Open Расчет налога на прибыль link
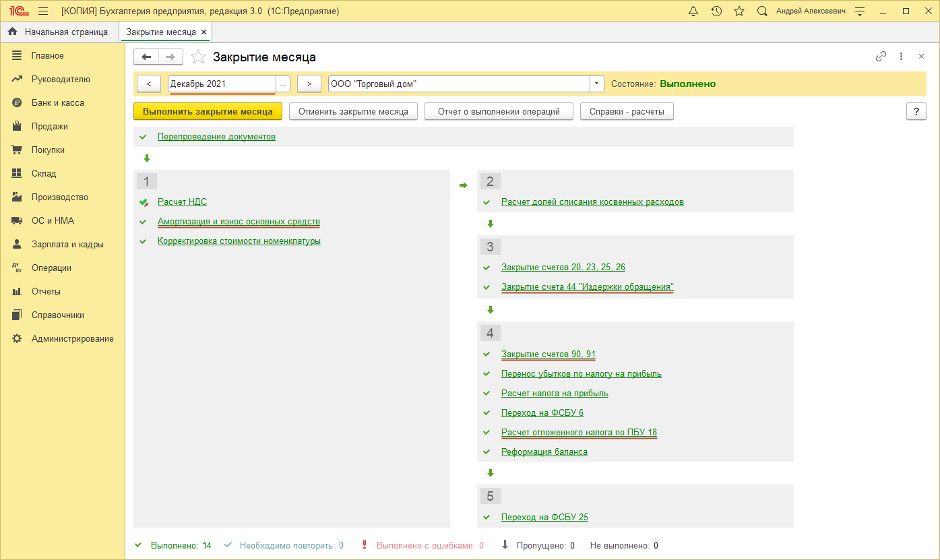This screenshot has height=560, width=940. point(555,393)
